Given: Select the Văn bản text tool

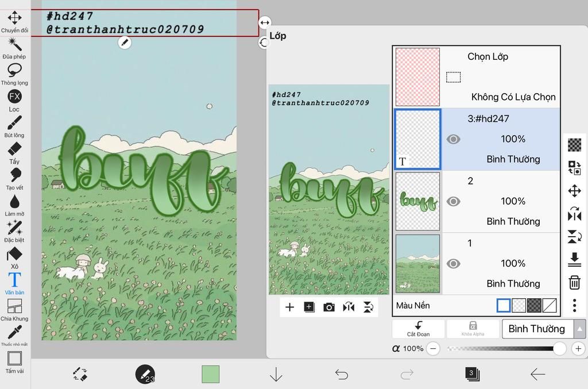Looking at the screenshot, I should click(14, 284).
